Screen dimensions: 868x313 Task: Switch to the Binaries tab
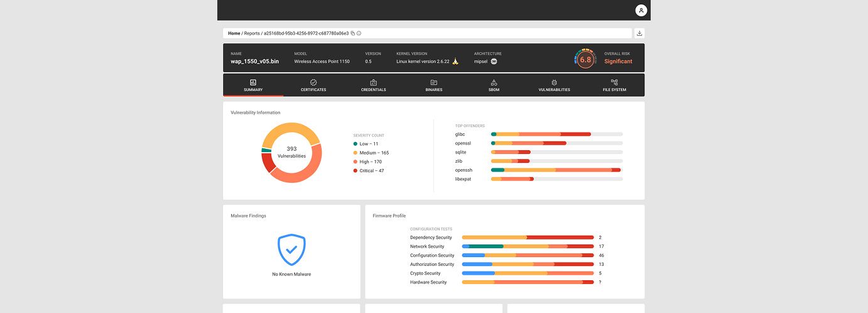click(433, 85)
